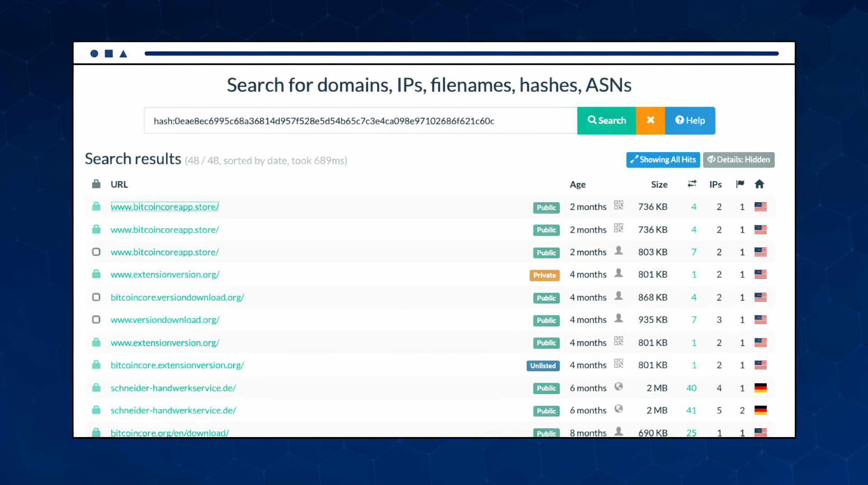Click the home column header icon

coord(759,184)
